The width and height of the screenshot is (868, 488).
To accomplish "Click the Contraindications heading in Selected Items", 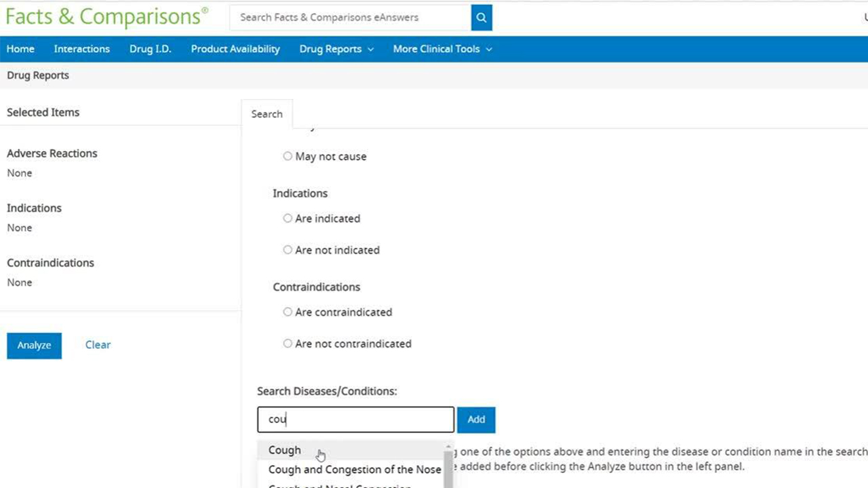I will [x=51, y=263].
